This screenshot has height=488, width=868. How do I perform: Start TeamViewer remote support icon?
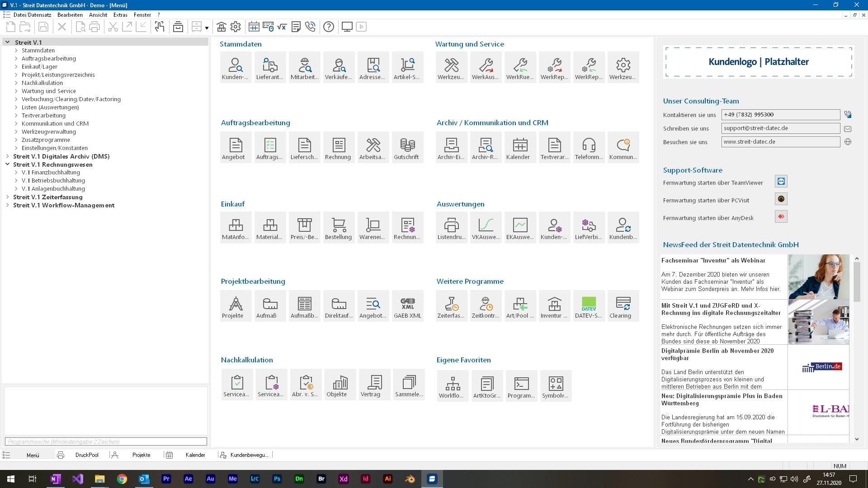click(781, 182)
